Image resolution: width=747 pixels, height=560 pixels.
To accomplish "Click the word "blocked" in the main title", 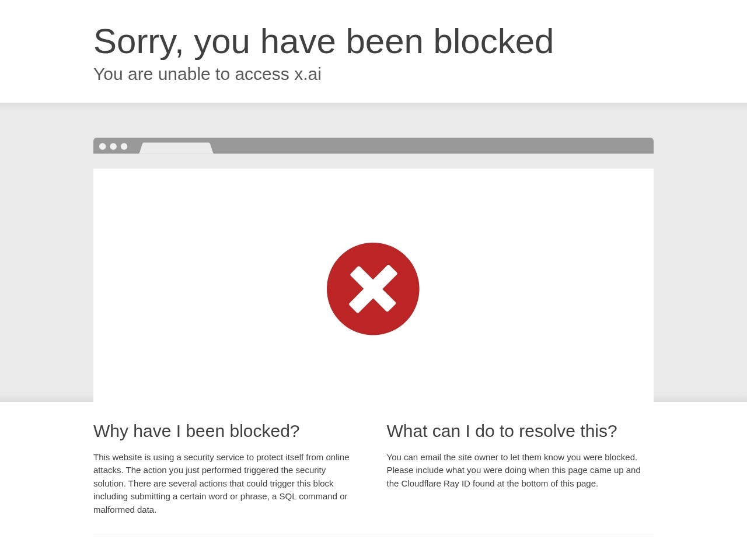I will [x=493, y=41].
